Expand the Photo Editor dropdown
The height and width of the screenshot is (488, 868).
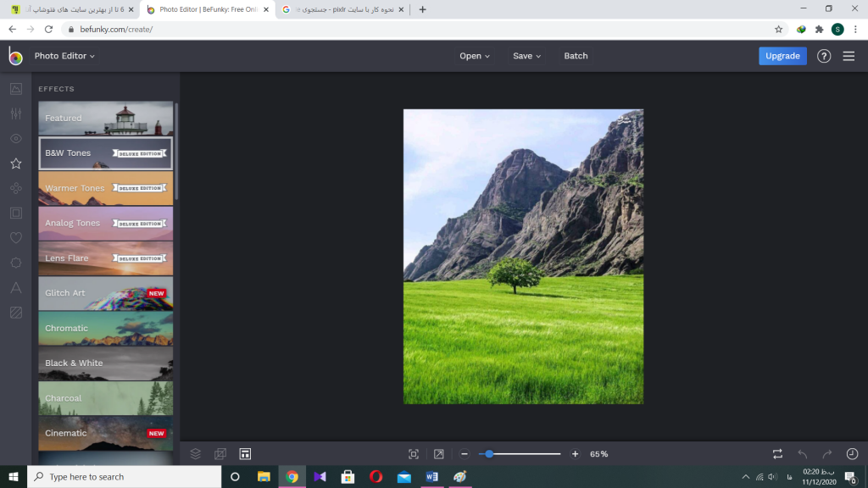[x=64, y=56]
